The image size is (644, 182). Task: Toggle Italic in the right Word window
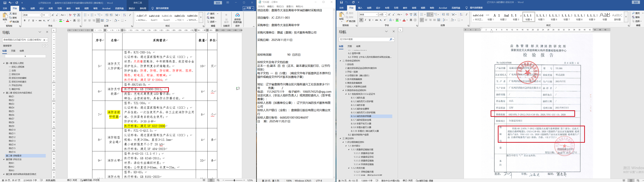click(366, 20)
